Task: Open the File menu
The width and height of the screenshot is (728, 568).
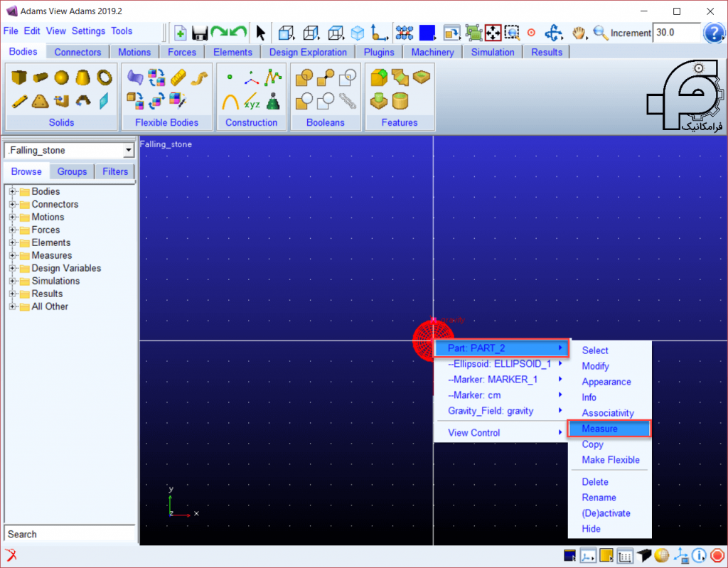Action: [11, 31]
